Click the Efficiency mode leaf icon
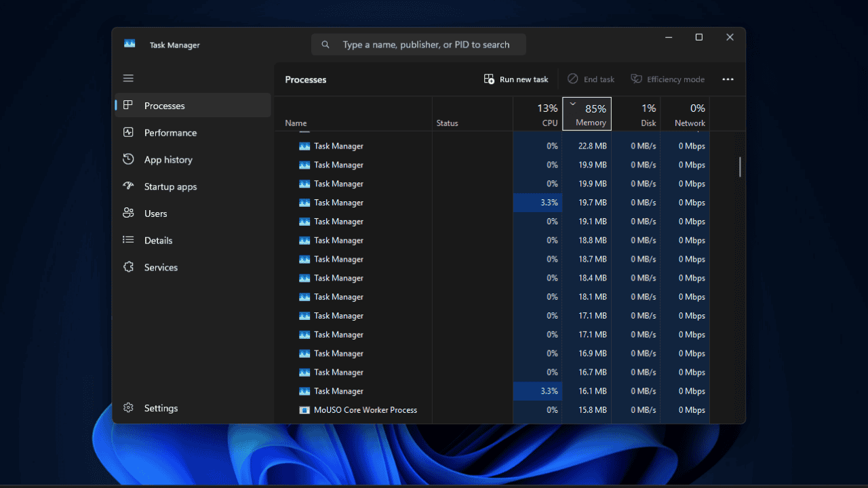Screen dimensions: 868x488 [x=636, y=79]
